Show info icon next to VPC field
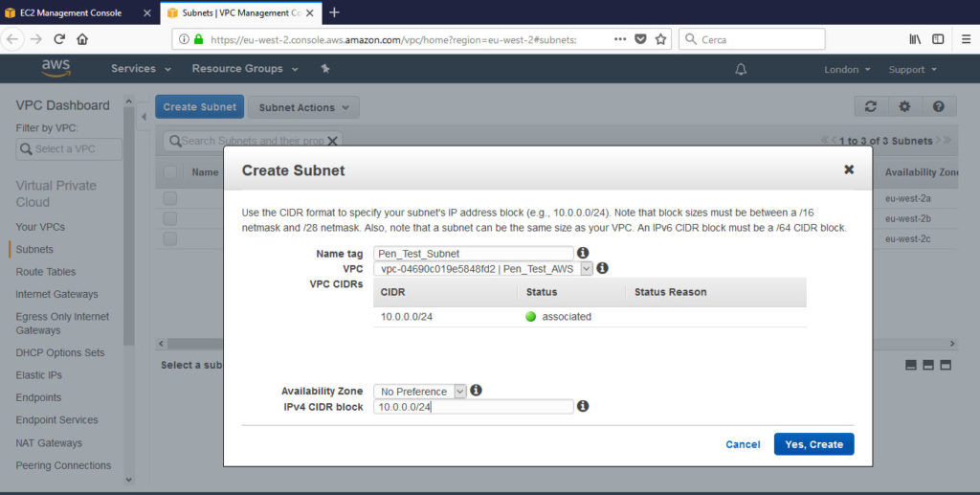Viewport: 980px width, 495px height. [602, 268]
